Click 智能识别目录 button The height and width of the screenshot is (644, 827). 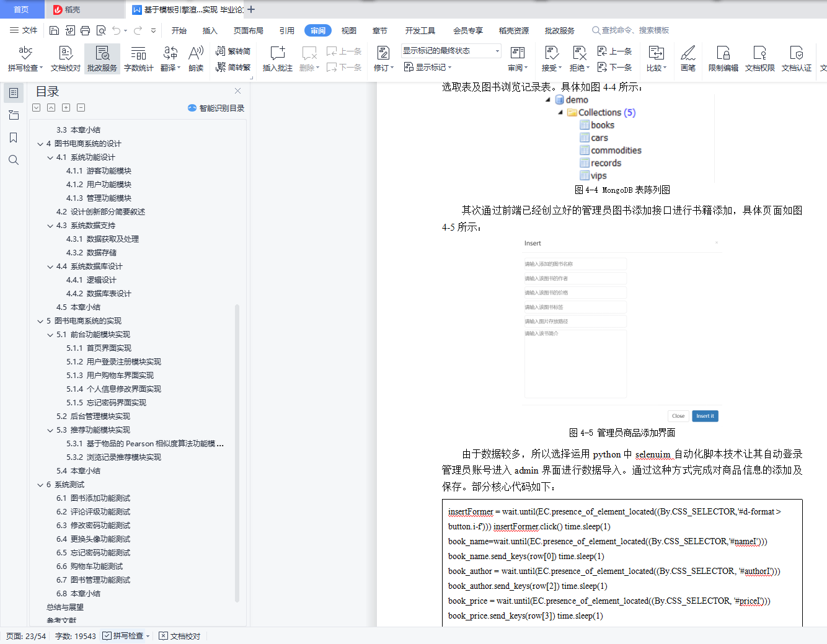[216, 108]
